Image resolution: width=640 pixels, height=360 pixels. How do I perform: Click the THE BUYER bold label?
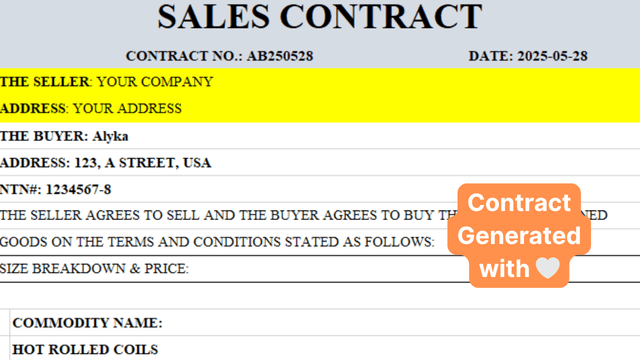pyautogui.click(x=42, y=136)
